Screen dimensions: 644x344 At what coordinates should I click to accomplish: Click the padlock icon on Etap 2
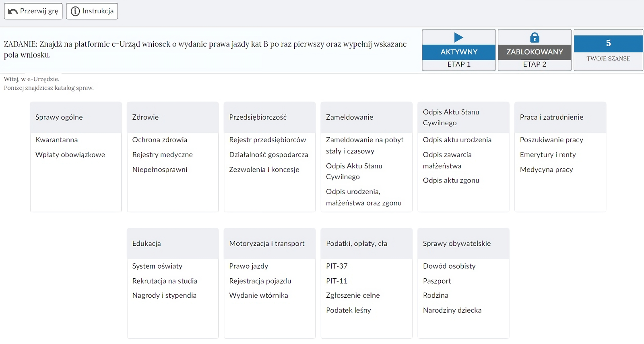535,37
